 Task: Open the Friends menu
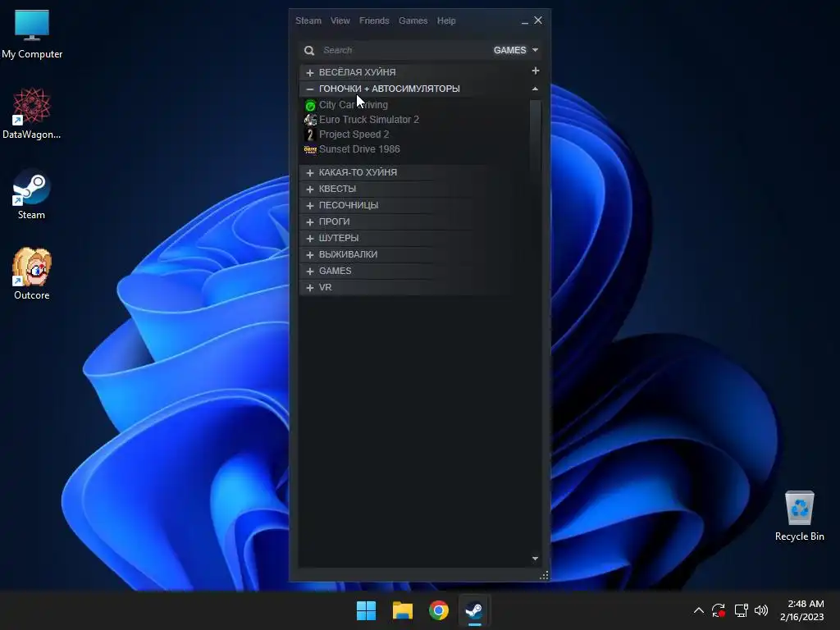click(374, 21)
